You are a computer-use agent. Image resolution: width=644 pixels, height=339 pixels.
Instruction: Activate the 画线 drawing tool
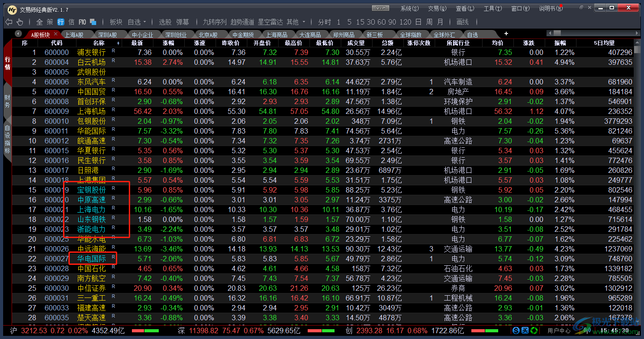point(462,22)
